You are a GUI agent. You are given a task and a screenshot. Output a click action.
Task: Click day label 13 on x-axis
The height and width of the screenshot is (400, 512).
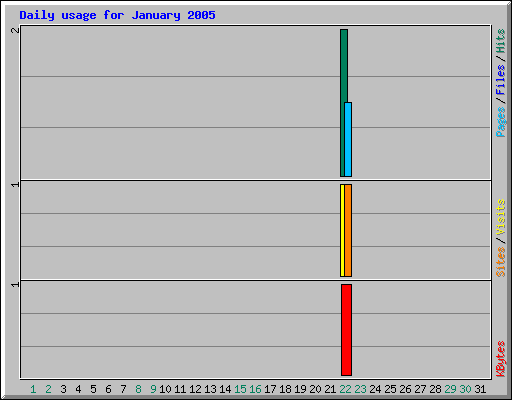click(210, 389)
